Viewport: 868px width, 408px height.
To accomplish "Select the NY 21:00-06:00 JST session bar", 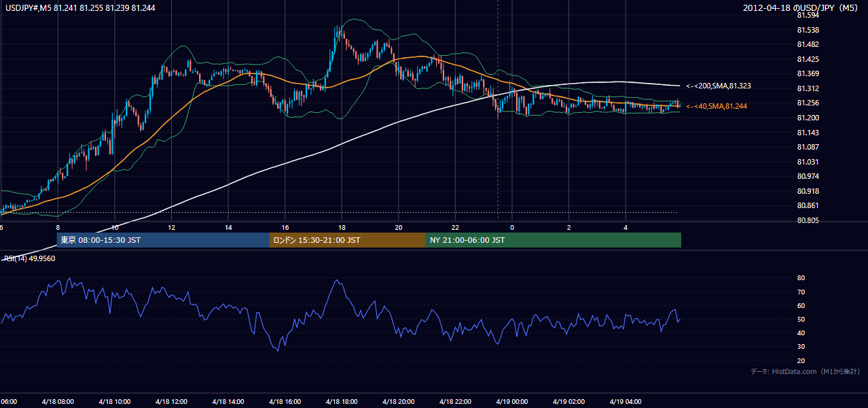I will [554, 240].
